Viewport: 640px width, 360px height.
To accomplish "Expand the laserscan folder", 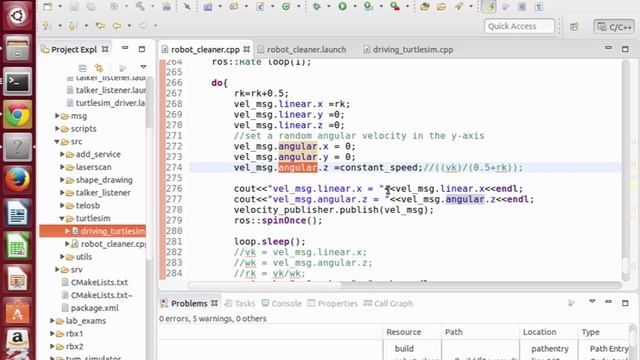I will pyautogui.click(x=62, y=167).
